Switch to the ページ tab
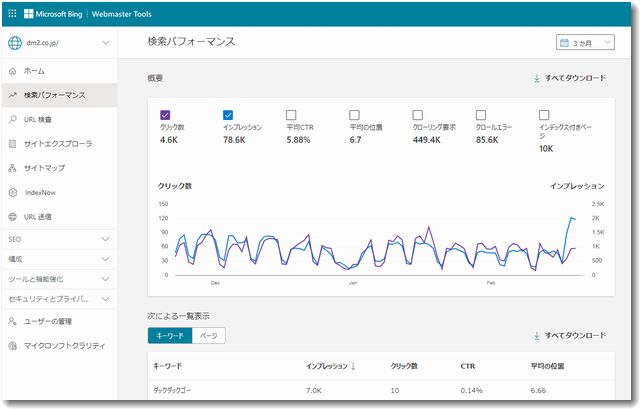The image size is (640, 409). [x=208, y=336]
